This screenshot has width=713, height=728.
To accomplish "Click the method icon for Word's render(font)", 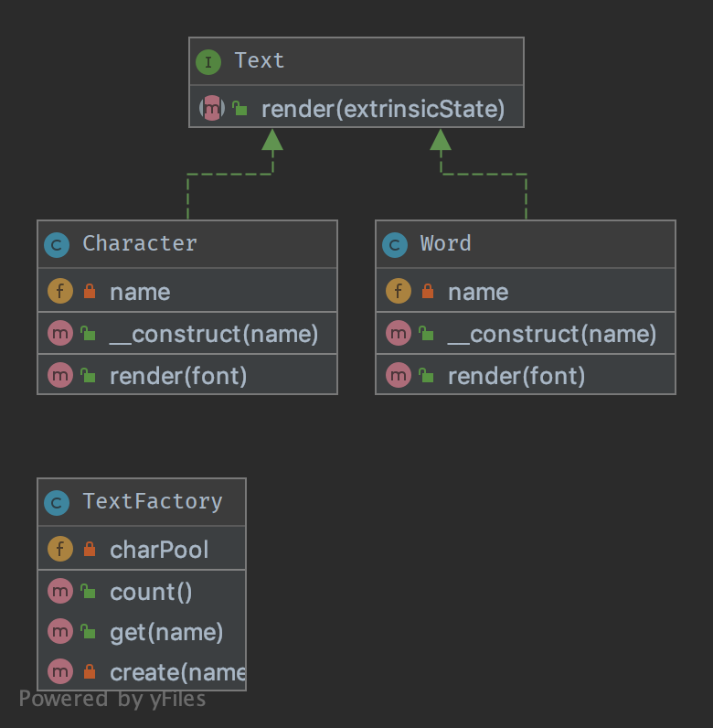I will [x=399, y=375].
